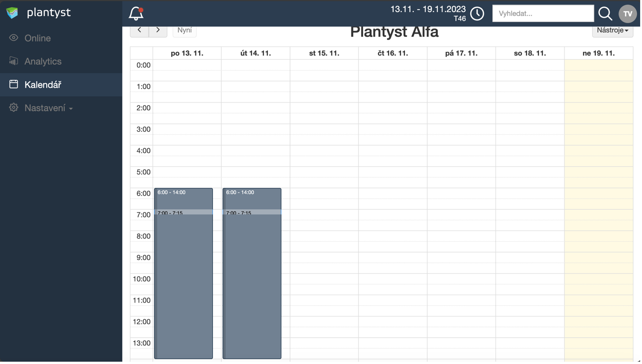Click into the Vyhledat search field

tap(543, 13)
